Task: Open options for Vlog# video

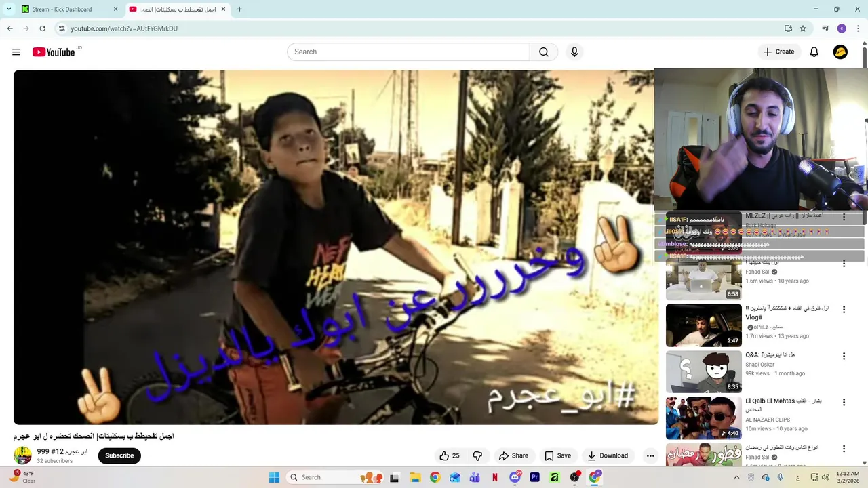Action: [x=844, y=310]
